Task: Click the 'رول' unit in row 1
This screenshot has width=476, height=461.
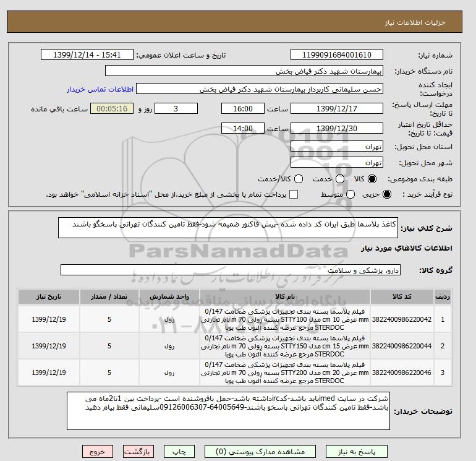Action: (169, 319)
